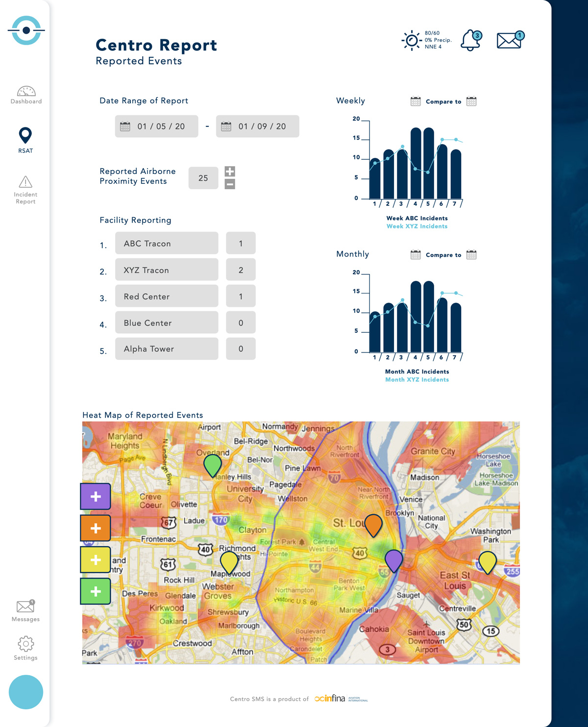This screenshot has height=727, width=588.
Task: Open the Monthly left calendar picker
Action: (416, 255)
